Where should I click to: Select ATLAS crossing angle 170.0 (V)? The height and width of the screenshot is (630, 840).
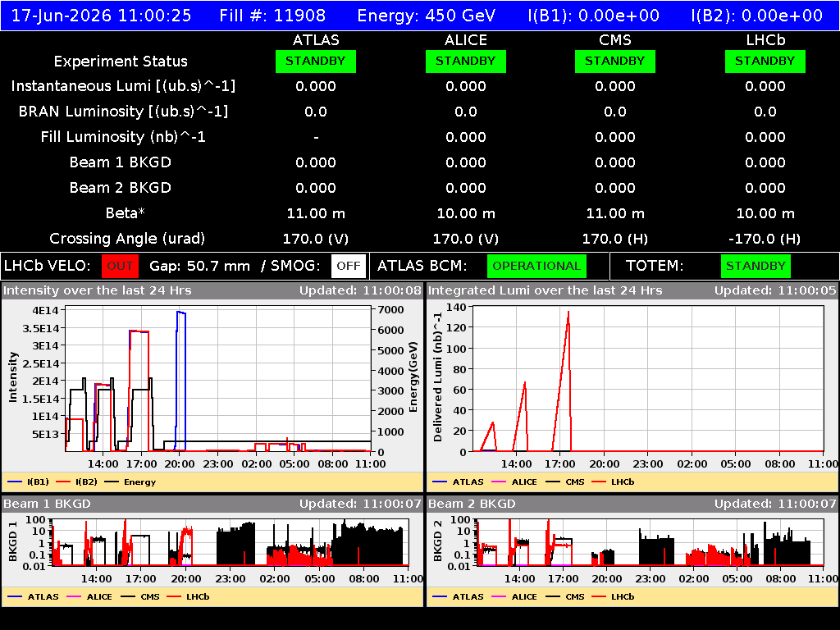(x=316, y=239)
